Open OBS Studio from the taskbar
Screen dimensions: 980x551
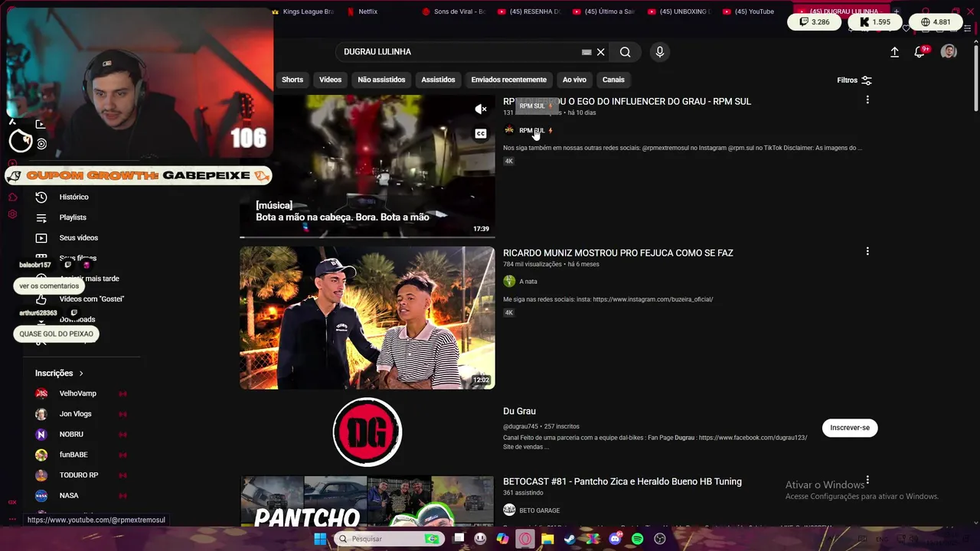click(660, 539)
